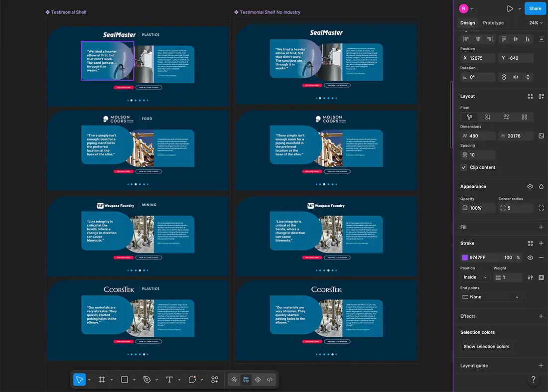Open the user avatar B menu chevron
548x392 pixels.
[x=471, y=9]
